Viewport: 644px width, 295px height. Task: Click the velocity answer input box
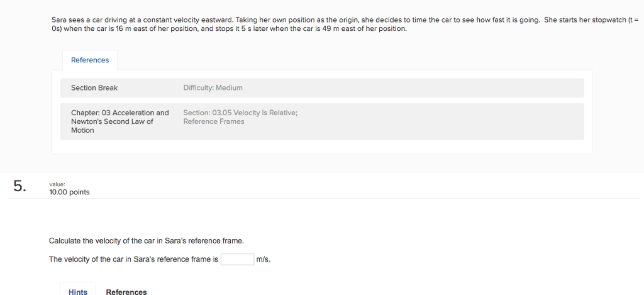[x=237, y=259]
